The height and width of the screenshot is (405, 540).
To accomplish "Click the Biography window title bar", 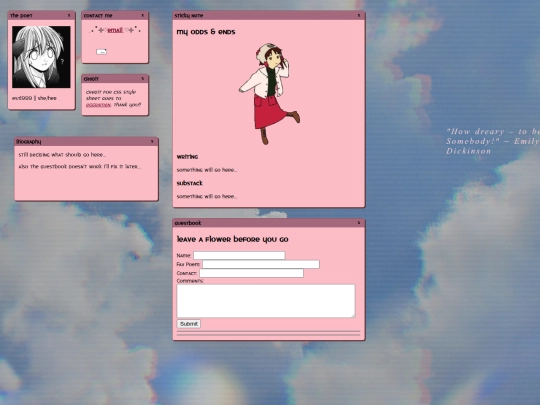I will 86,142.
